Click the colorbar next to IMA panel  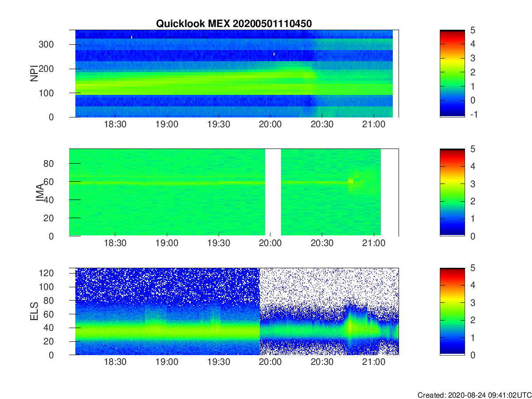(x=452, y=192)
